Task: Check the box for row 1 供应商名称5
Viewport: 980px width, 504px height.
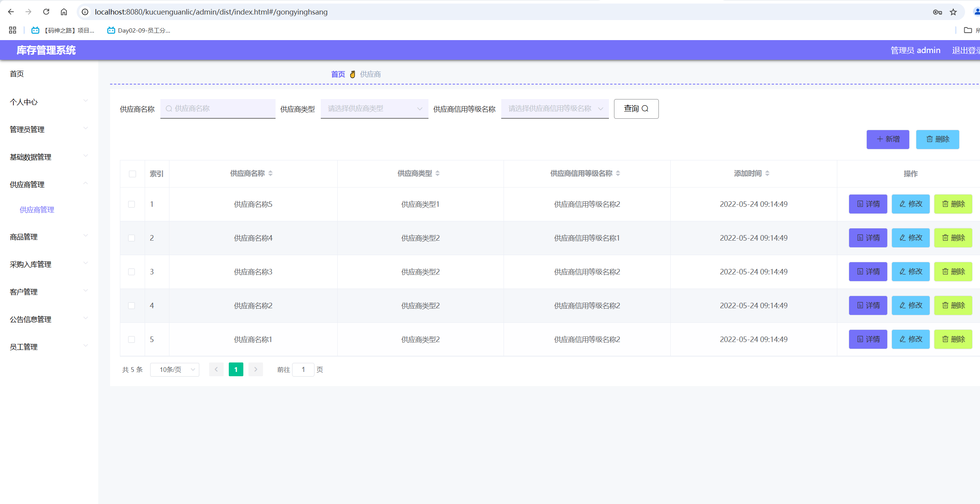Action: [132, 204]
